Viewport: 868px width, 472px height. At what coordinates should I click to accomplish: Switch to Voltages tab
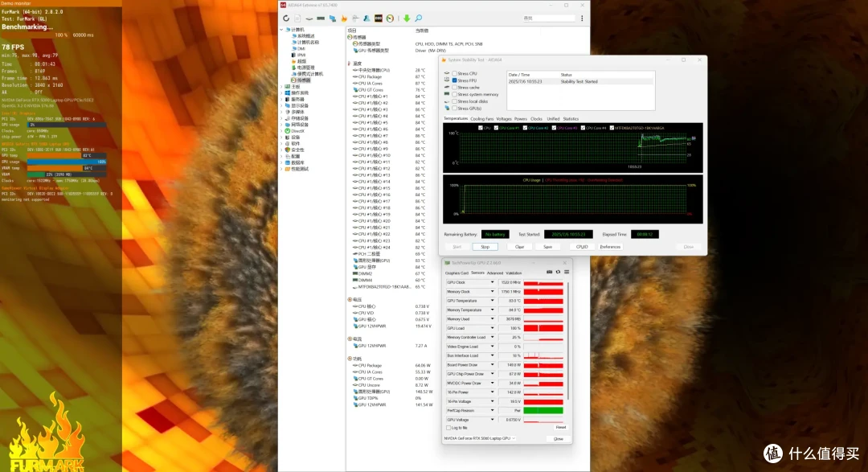504,118
